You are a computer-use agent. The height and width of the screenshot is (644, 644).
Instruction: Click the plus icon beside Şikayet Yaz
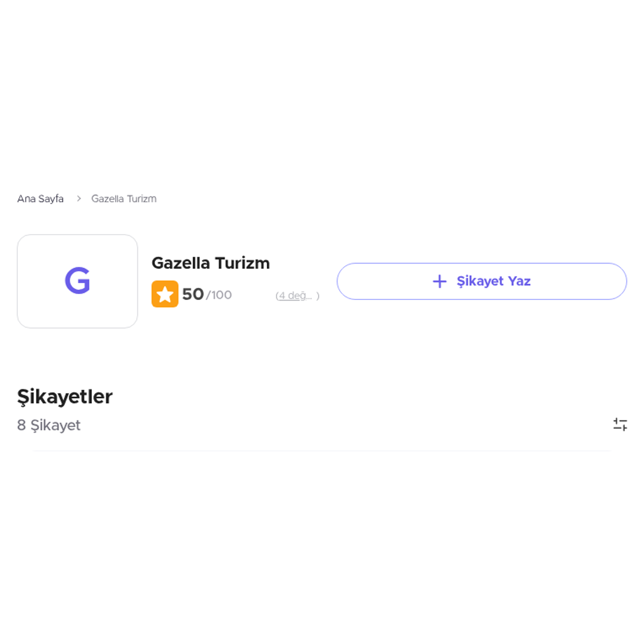(x=440, y=281)
